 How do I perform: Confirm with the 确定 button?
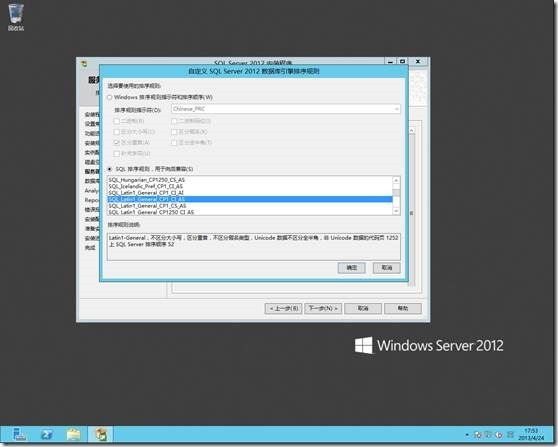pos(352,268)
